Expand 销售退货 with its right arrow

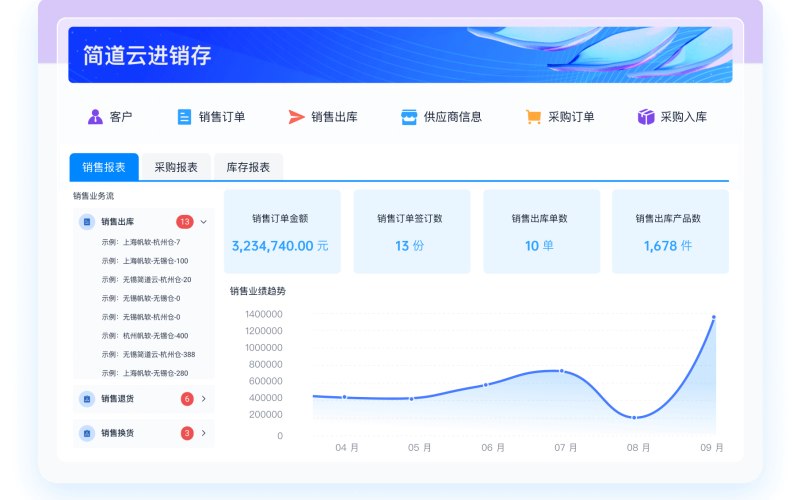pyautogui.click(x=204, y=399)
